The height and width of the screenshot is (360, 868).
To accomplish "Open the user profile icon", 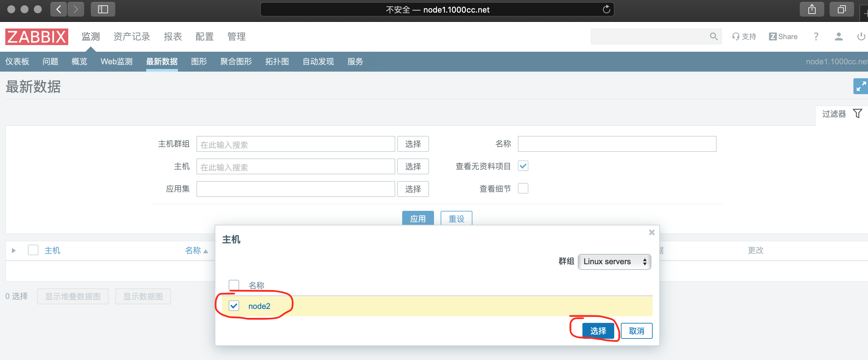I will tap(838, 36).
